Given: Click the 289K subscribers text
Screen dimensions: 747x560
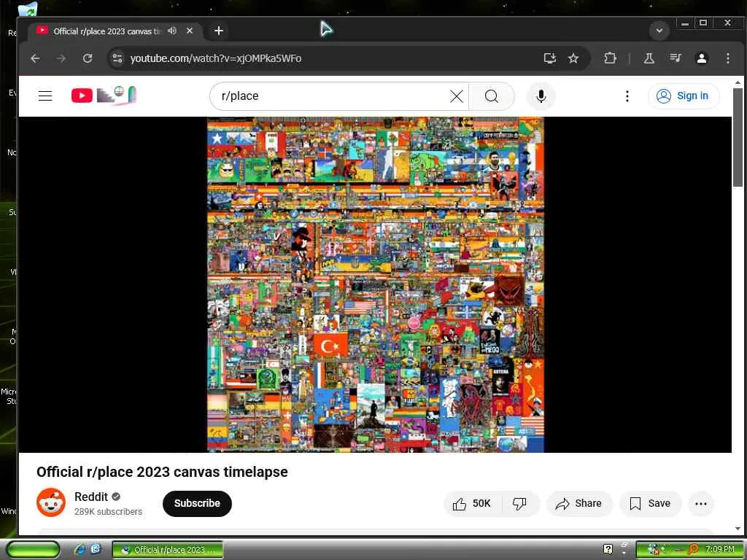Looking at the screenshot, I should [x=108, y=511].
